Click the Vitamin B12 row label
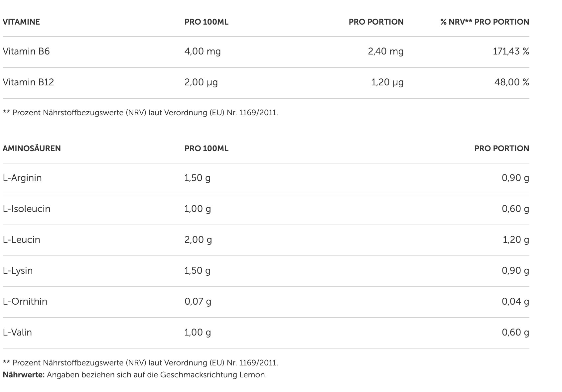Image resolution: width=562 pixels, height=392 pixels. [x=28, y=82]
